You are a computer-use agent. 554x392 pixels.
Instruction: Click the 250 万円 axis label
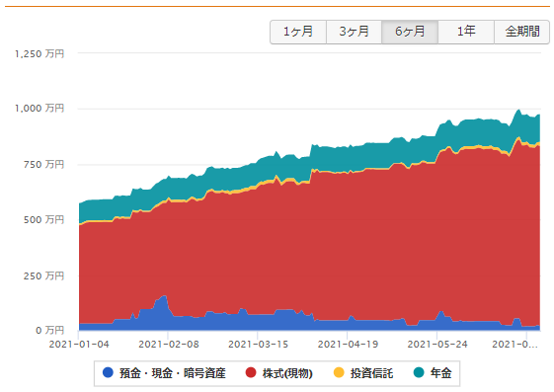click(x=43, y=275)
